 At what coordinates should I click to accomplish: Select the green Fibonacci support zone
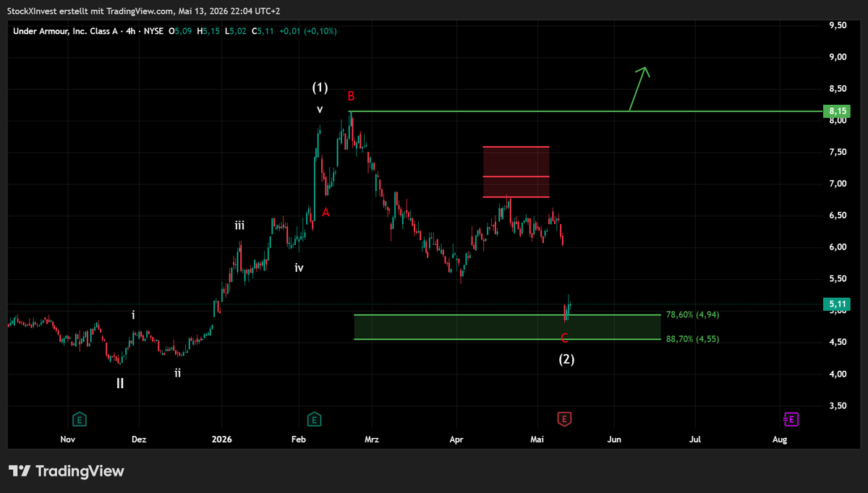(x=507, y=327)
